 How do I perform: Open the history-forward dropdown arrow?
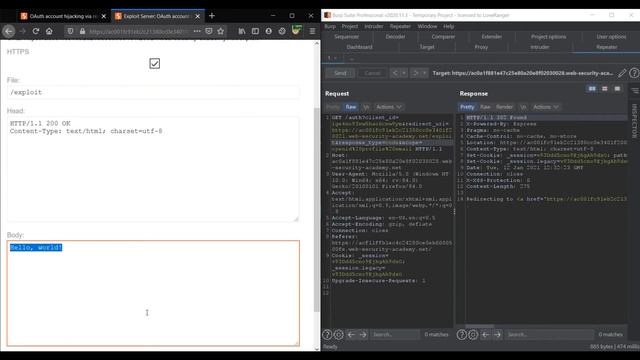click(424, 73)
